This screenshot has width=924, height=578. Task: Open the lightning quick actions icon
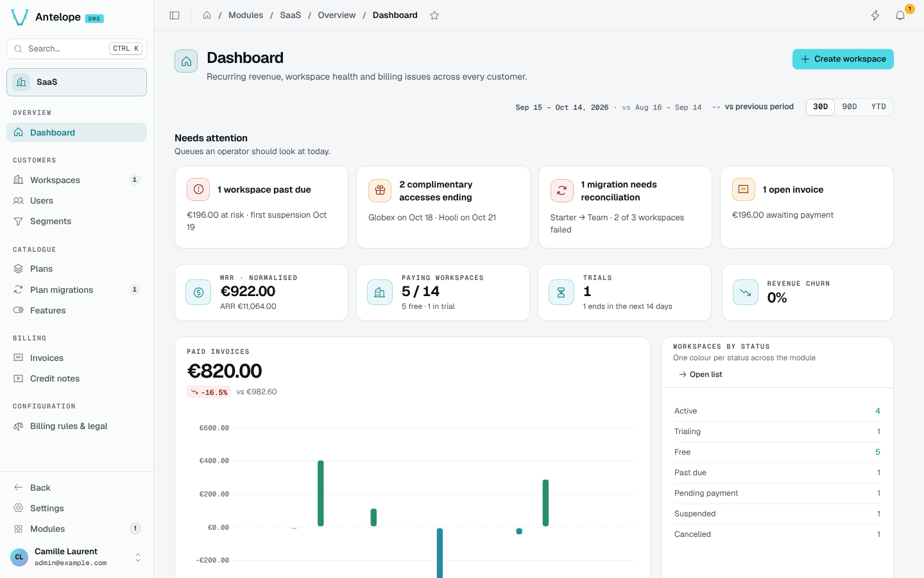click(x=875, y=15)
